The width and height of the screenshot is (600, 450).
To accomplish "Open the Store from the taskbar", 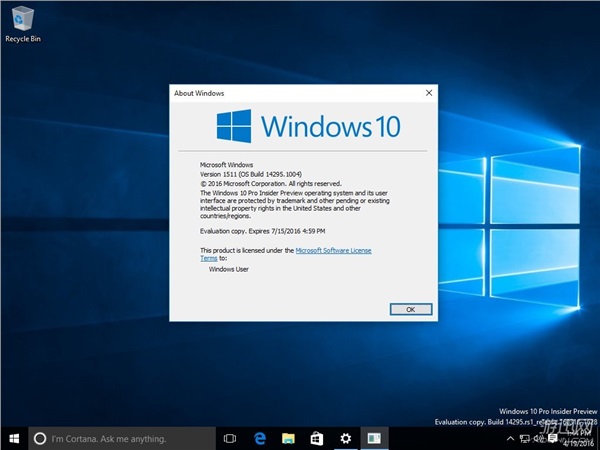I will coord(317,438).
